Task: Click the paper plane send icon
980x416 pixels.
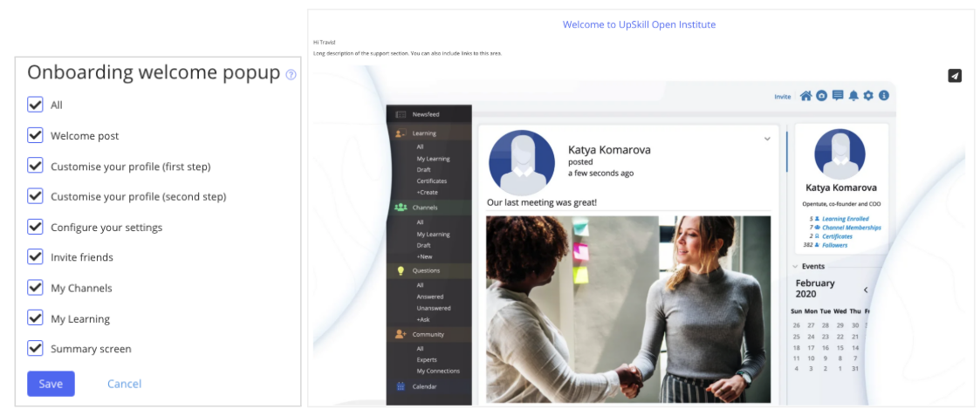Action: (x=955, y=76)
